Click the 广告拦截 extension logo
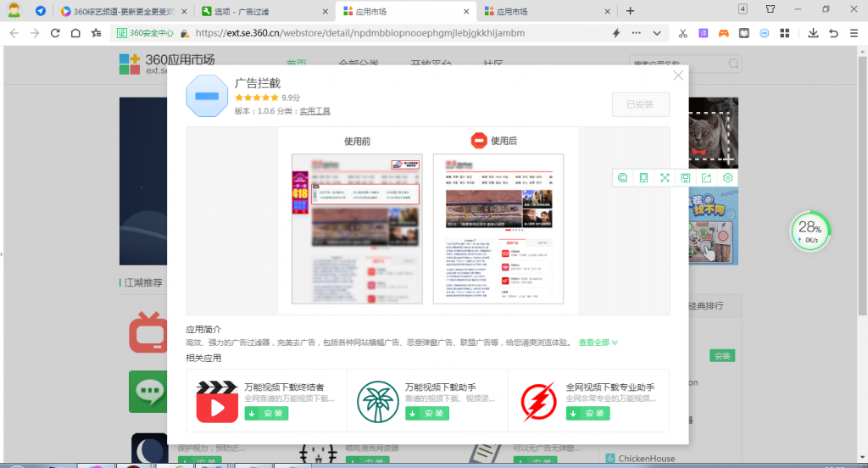 [207, 96]
